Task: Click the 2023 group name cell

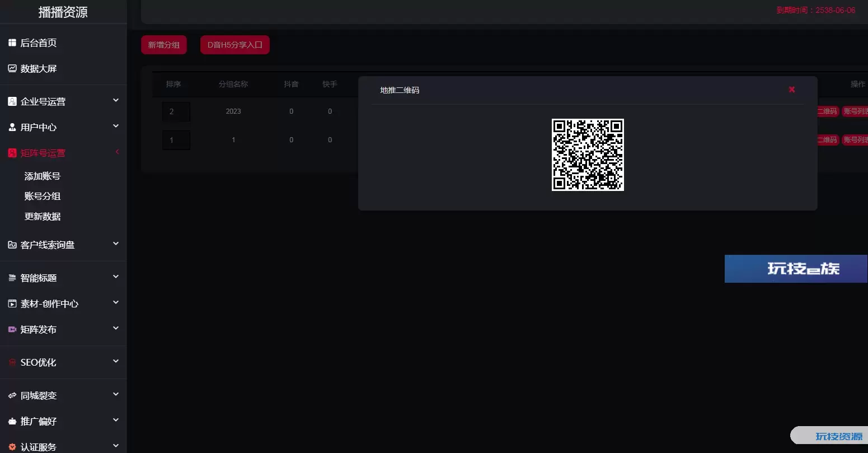Action: (233, 111)
